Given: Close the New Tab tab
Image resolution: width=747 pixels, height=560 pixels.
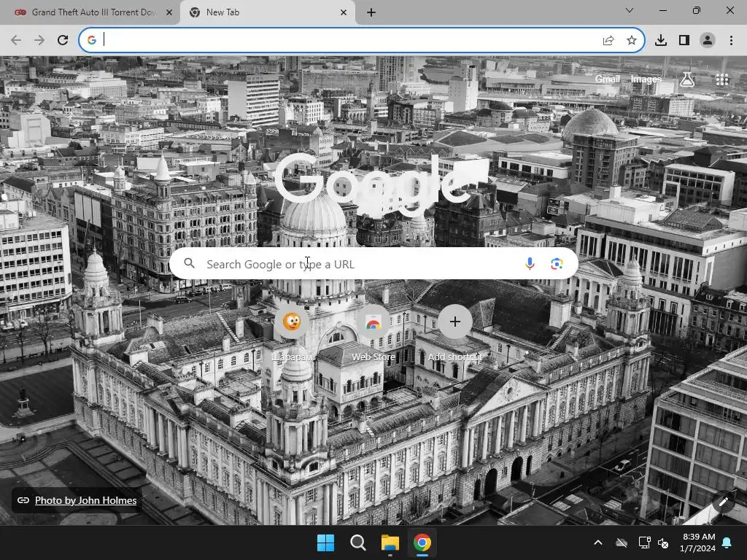Looking at the screenshot, I should [344, 12].
